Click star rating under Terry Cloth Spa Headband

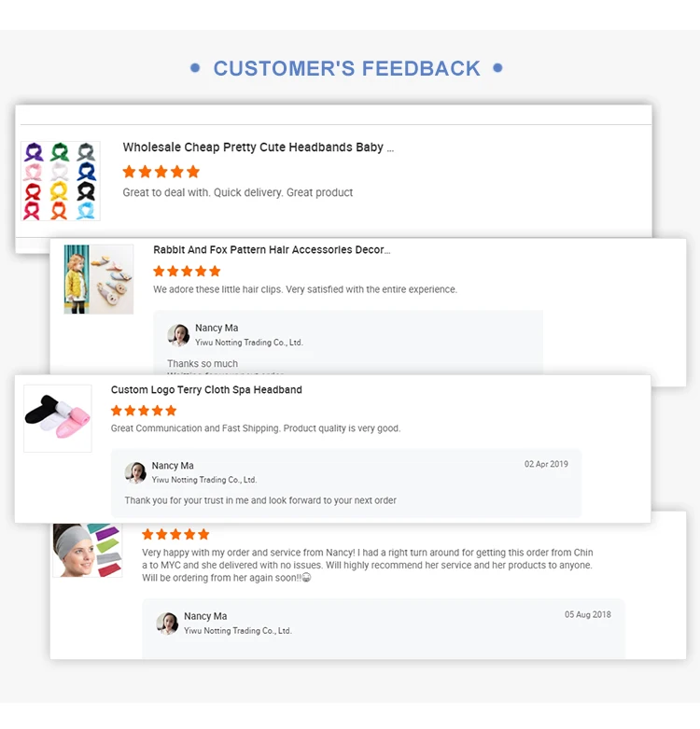coord(144,411)
